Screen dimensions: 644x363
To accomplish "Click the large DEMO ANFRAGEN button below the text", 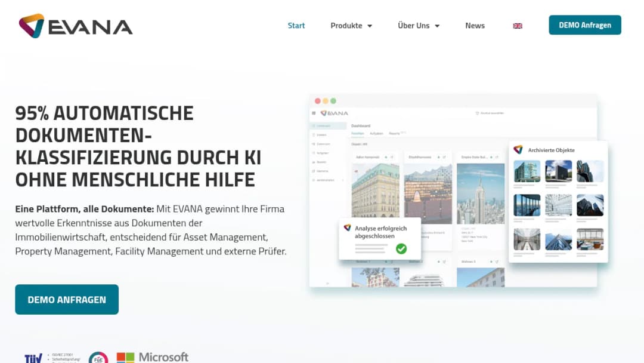I will point(67,300).
